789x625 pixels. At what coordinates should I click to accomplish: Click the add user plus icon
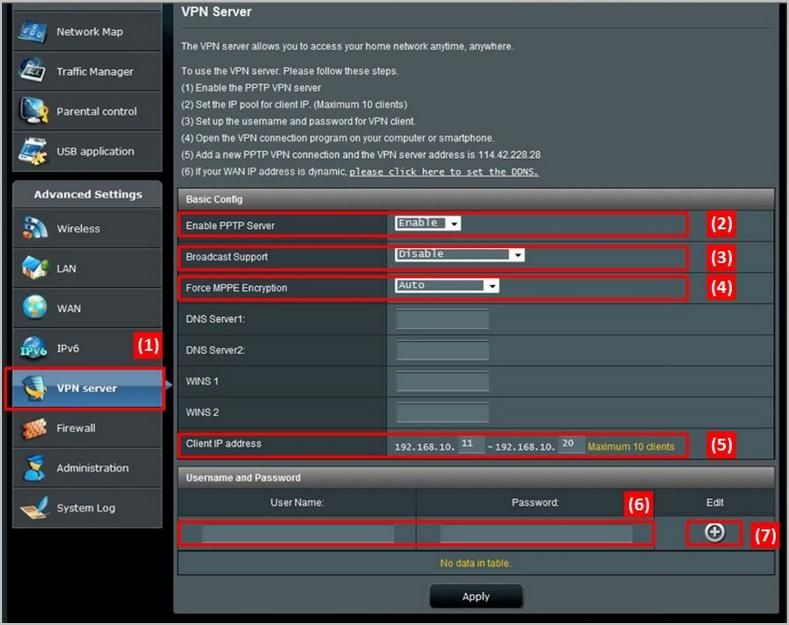[x=714, y=533]
